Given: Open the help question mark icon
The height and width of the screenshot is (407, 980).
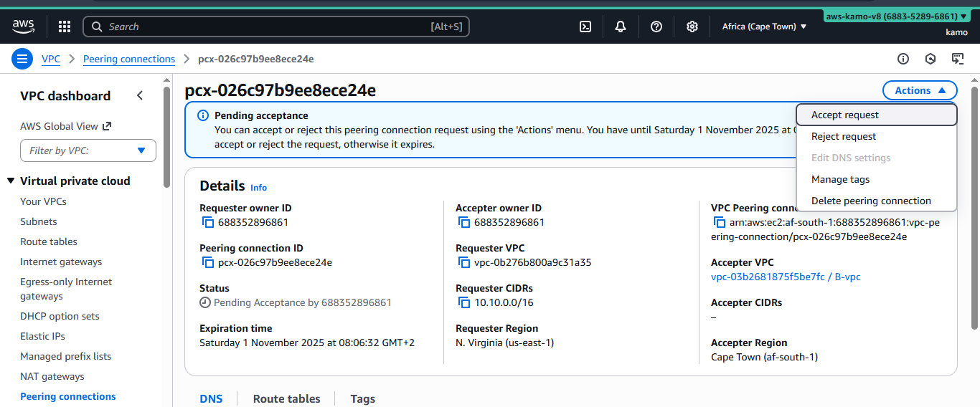Looking at the screenshot, I should (656, 27).
